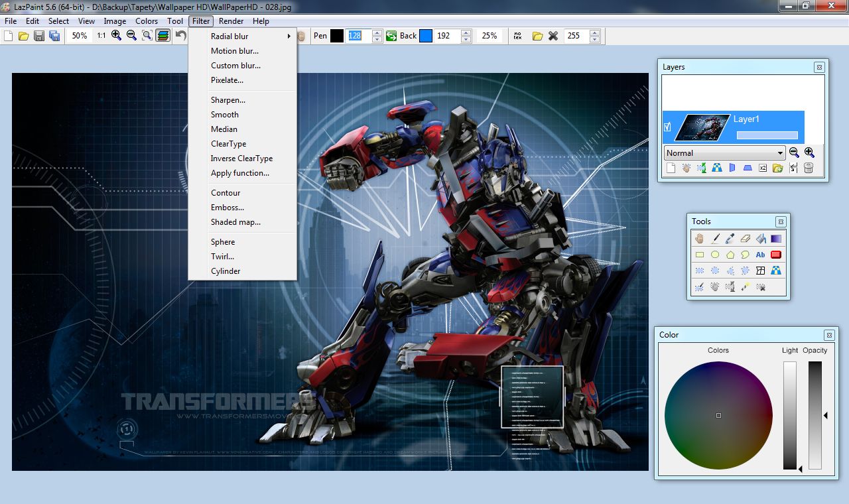
Task: Duplicate layer with x2 icon
Action: coord(763,168)
